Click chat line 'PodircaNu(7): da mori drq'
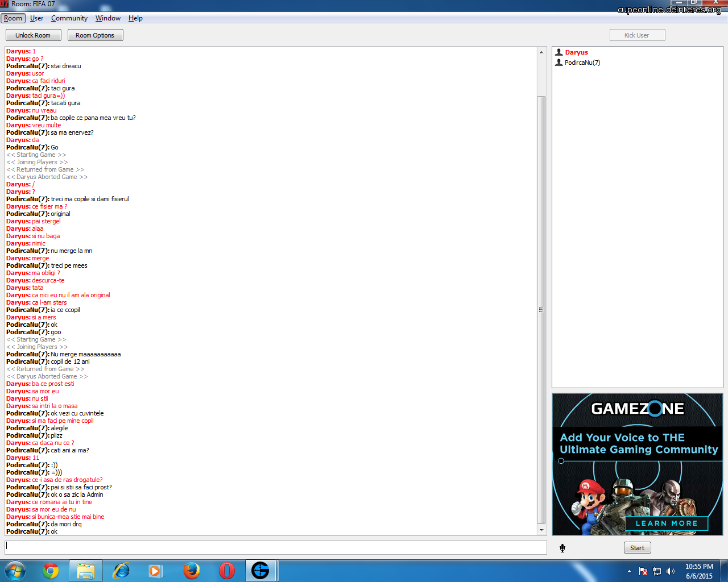Screen dimensions: 728x582 click(x=44, y=524)
